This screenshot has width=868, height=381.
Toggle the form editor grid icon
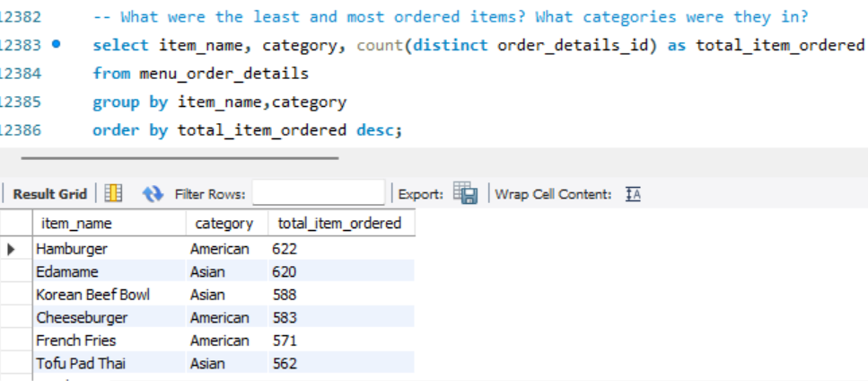click(x=113, y=193)
